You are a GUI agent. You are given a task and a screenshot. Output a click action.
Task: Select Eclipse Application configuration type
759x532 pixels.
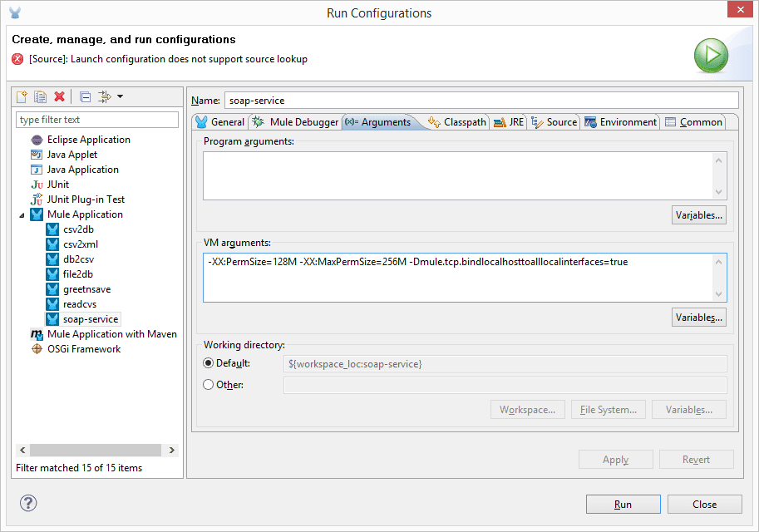89,140
